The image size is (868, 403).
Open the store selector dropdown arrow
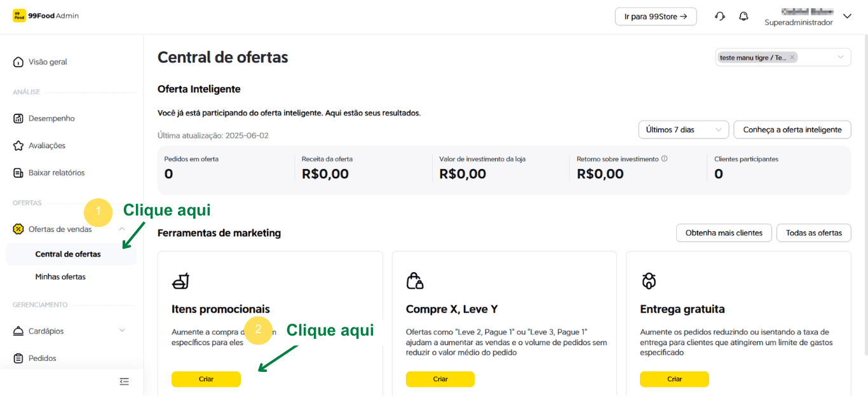(x=841, y=57)
